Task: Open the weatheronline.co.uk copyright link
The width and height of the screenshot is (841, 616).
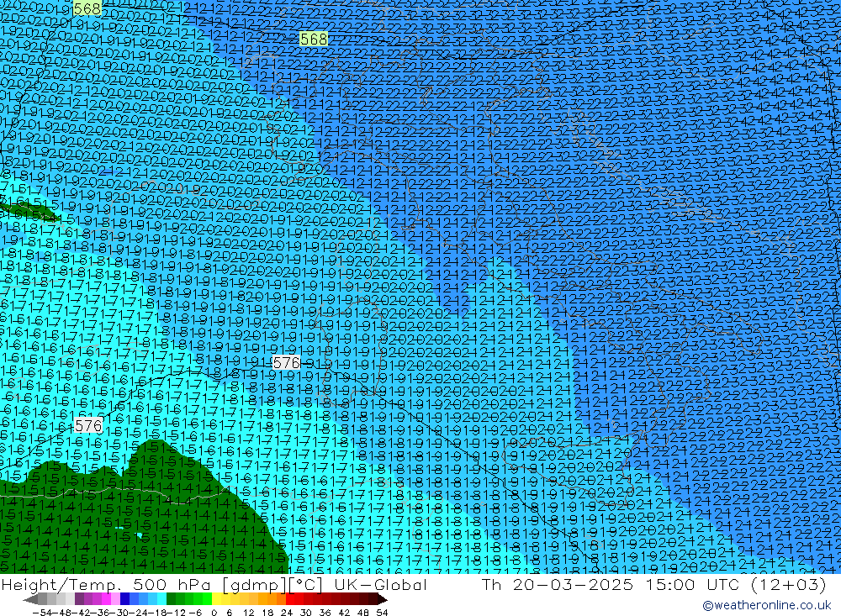Action: (766, 605)
